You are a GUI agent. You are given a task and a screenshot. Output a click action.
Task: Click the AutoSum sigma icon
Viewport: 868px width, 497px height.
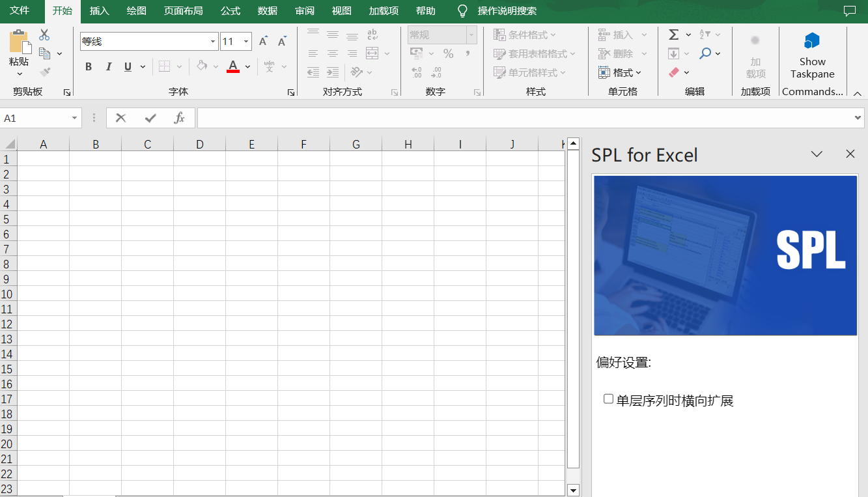(674, 35)
